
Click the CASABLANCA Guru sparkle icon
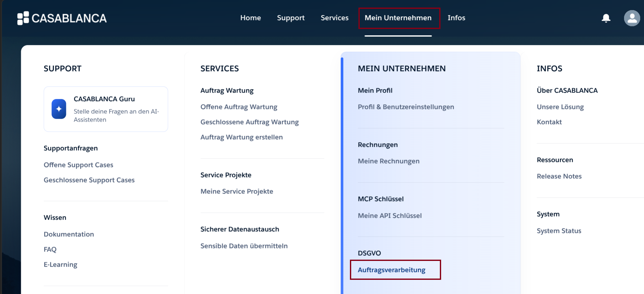[x=59, y=109]
